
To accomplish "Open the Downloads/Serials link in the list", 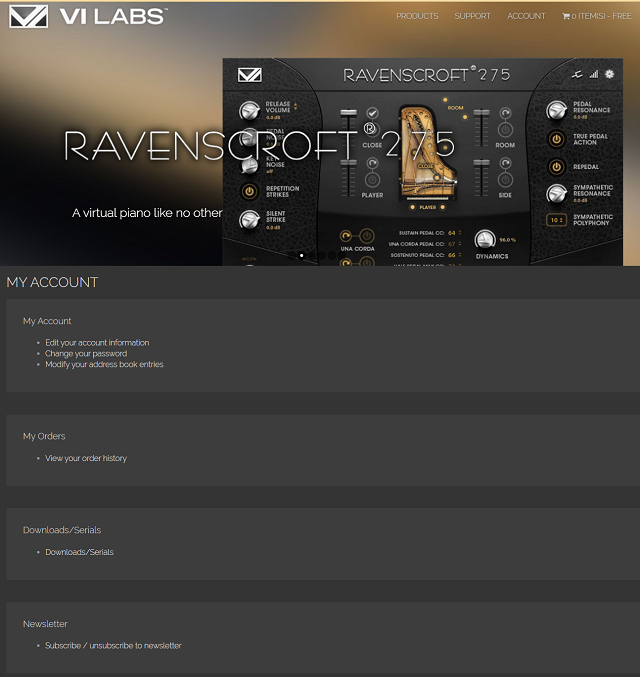I will pyautogui.click(x=79, y=552).
